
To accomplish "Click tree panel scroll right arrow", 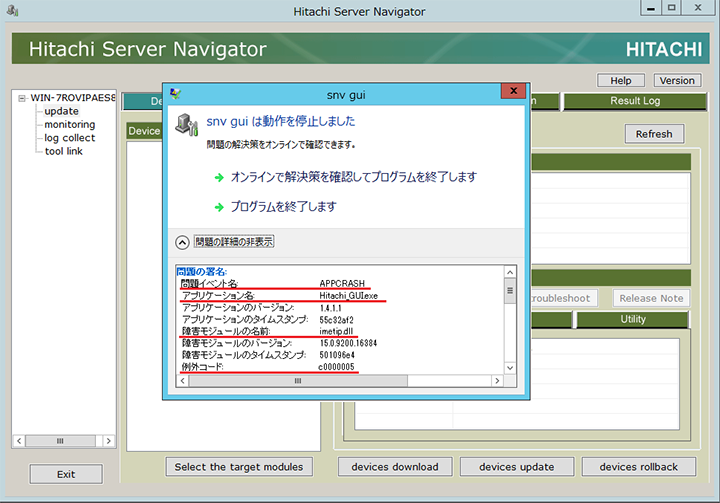I will click(x=108, y=441).
